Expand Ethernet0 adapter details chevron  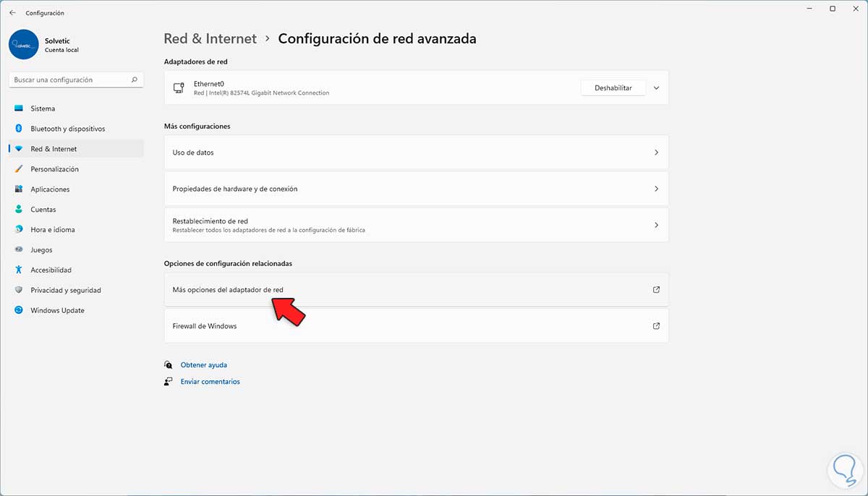coord(656,88)
